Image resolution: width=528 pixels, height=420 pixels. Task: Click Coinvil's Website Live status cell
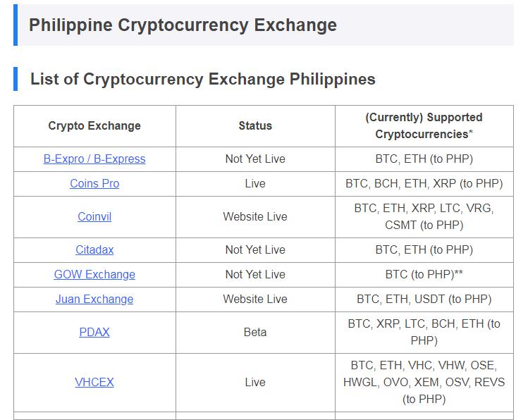coord(255,216)
